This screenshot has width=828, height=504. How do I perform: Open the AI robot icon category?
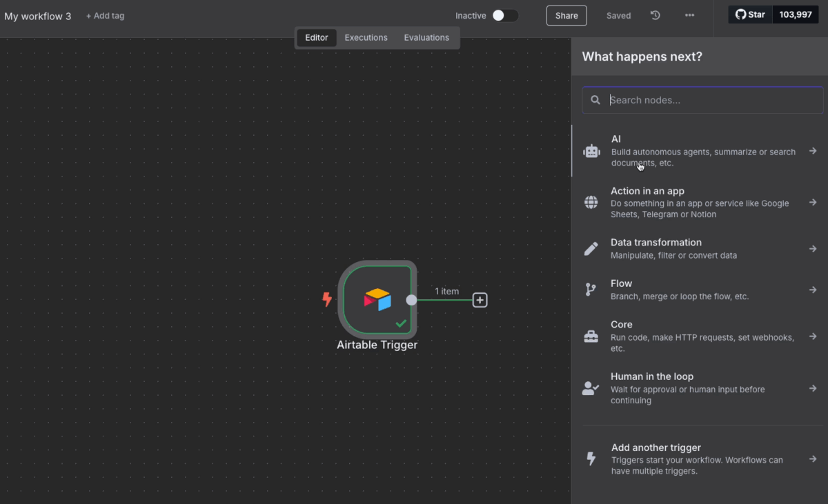(x=591, y=151)
